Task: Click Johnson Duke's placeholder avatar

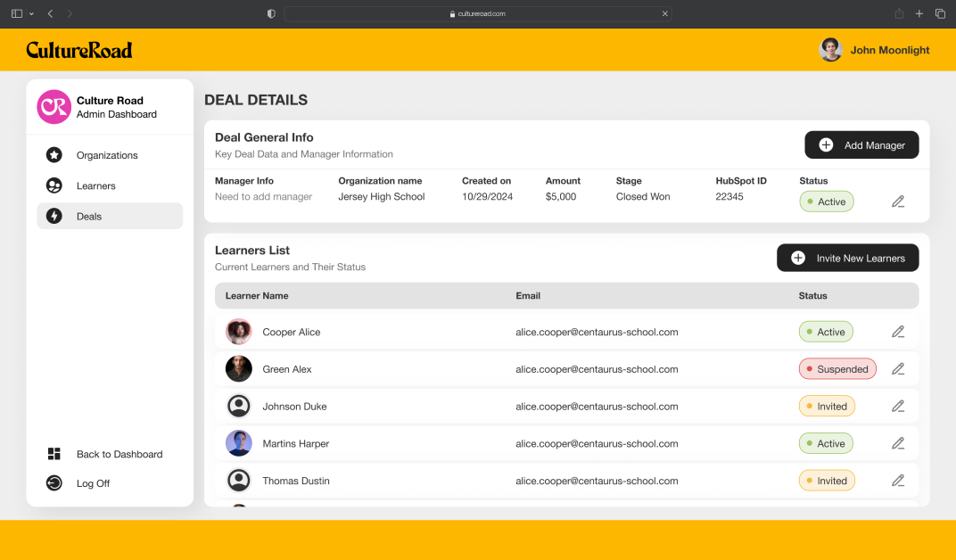Action: (239, 406)
